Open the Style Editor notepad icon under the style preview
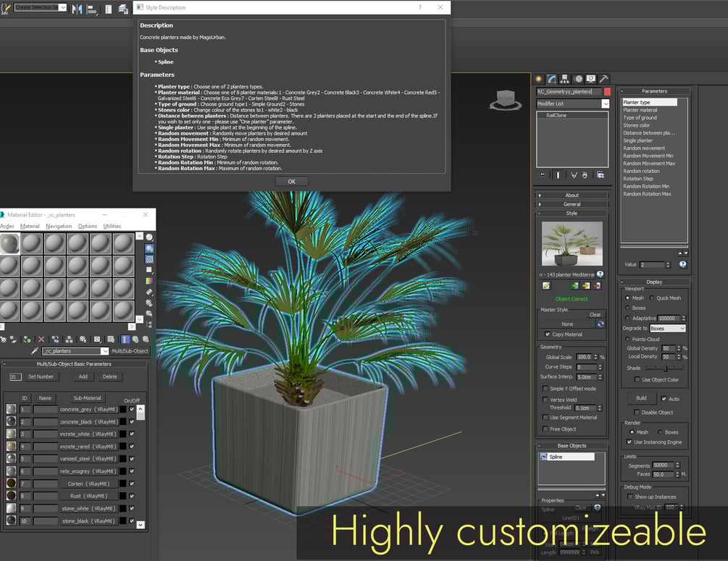The image size is (728, 561). (x=546, y=286)
